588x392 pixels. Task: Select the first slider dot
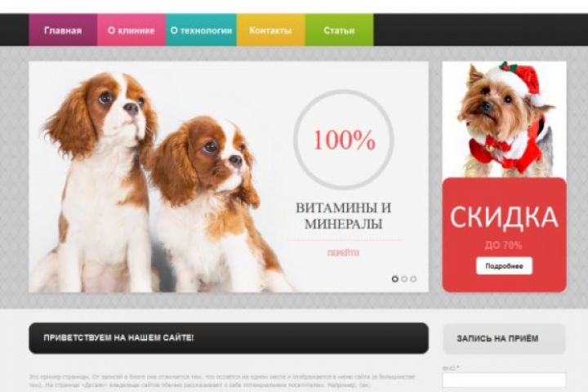(x=395, y=278)
